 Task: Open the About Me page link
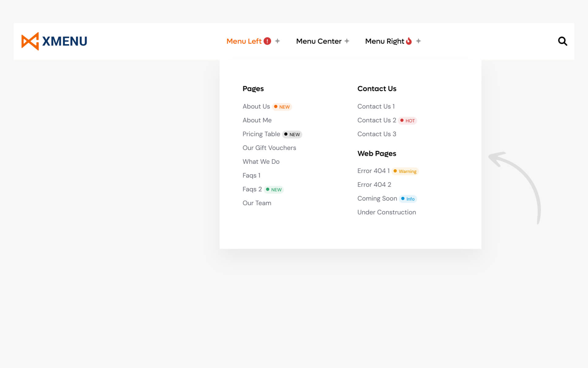tap(257, 120)
